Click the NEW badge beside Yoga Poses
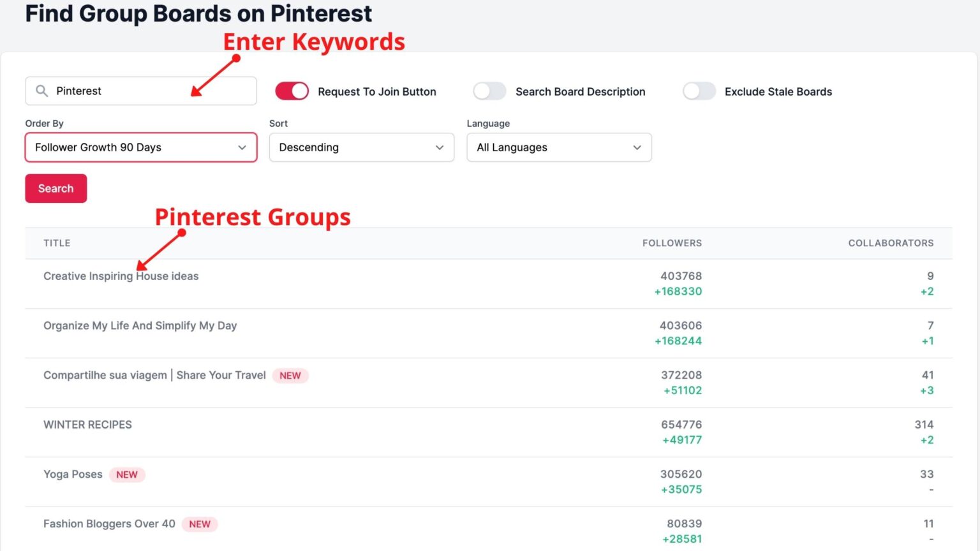Screen dimensions: 980x551 click(127, 474)
